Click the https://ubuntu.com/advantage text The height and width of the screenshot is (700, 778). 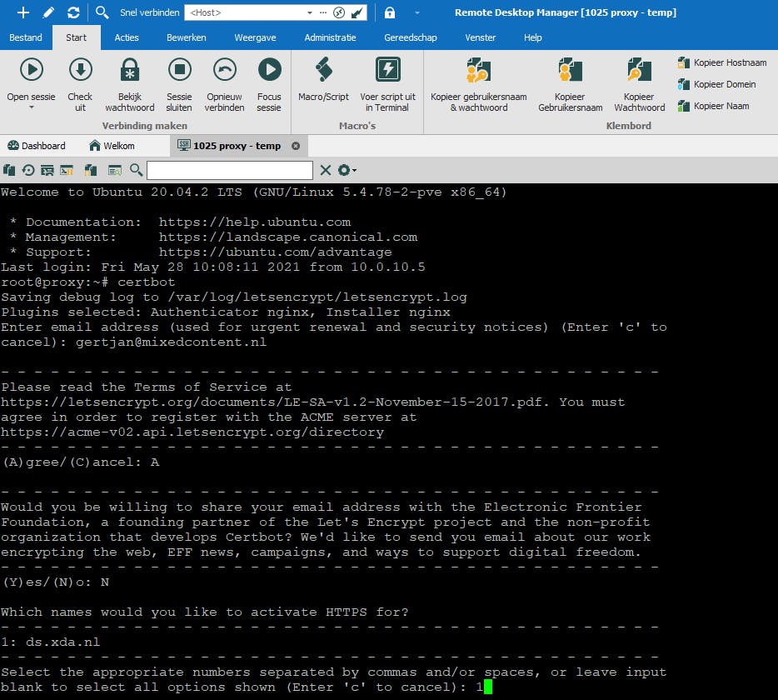coord(276,252)
